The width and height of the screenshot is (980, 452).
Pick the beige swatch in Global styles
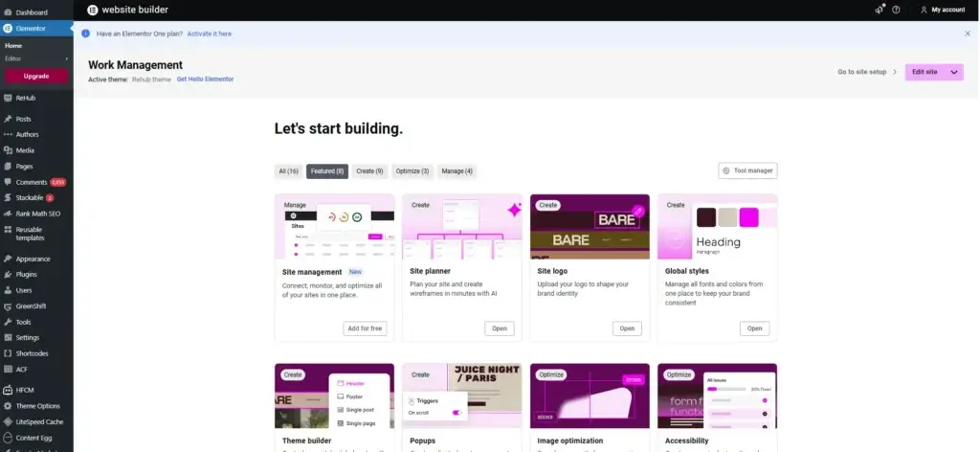click(727, 217)
